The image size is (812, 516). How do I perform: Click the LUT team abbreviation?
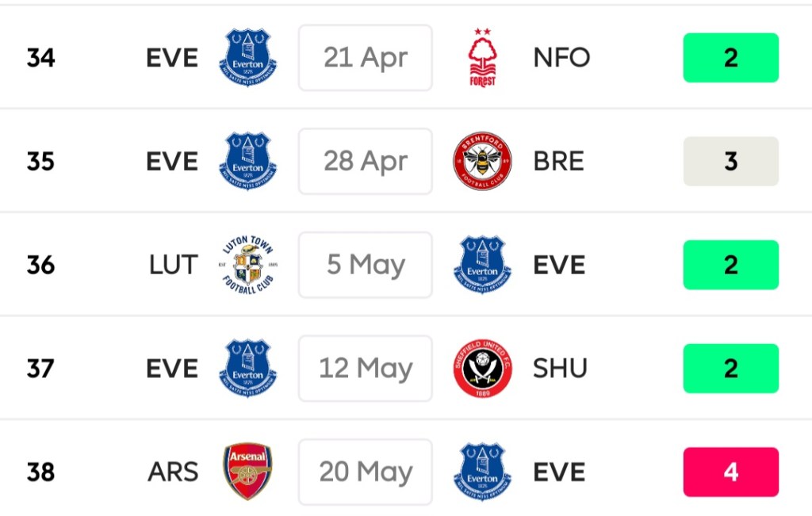[173, 266]
